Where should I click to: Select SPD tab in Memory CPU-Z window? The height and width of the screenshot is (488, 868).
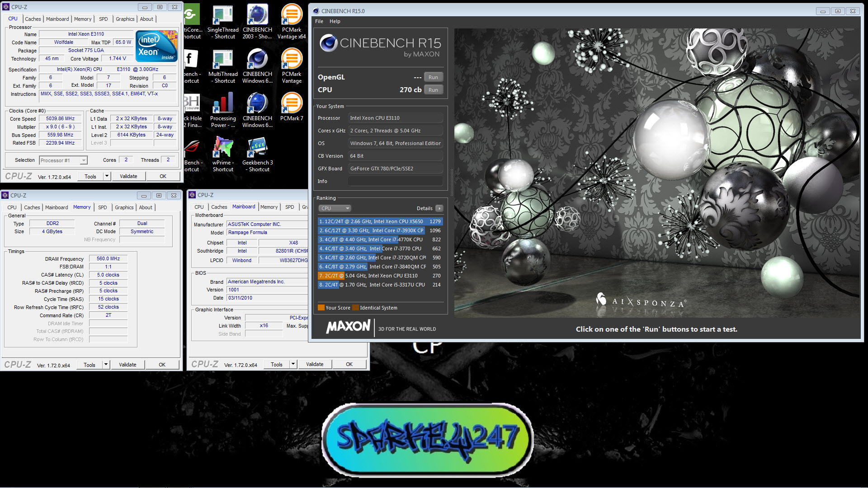pos(103,207)
